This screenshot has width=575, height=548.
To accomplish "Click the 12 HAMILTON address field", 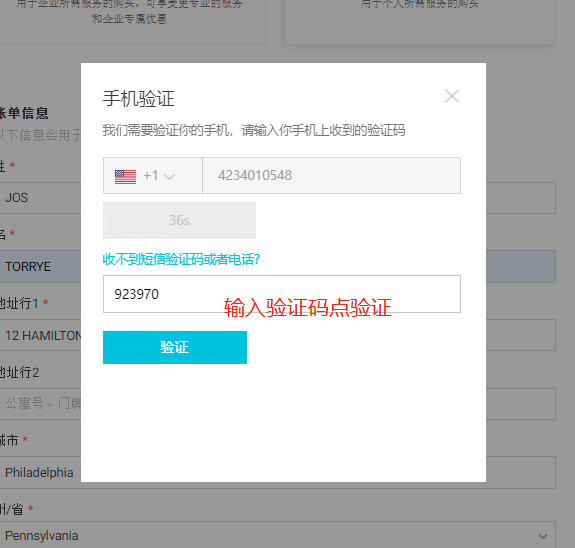I will click(40, 335).
